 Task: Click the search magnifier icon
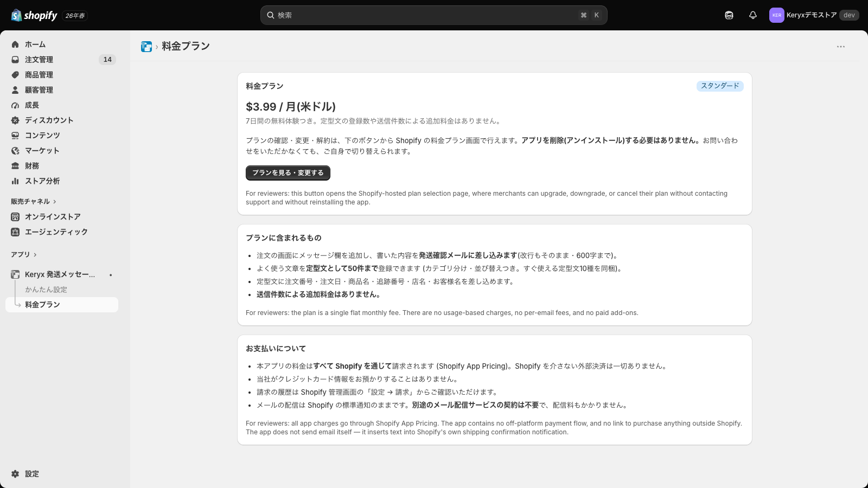click(x=270, y=15)
